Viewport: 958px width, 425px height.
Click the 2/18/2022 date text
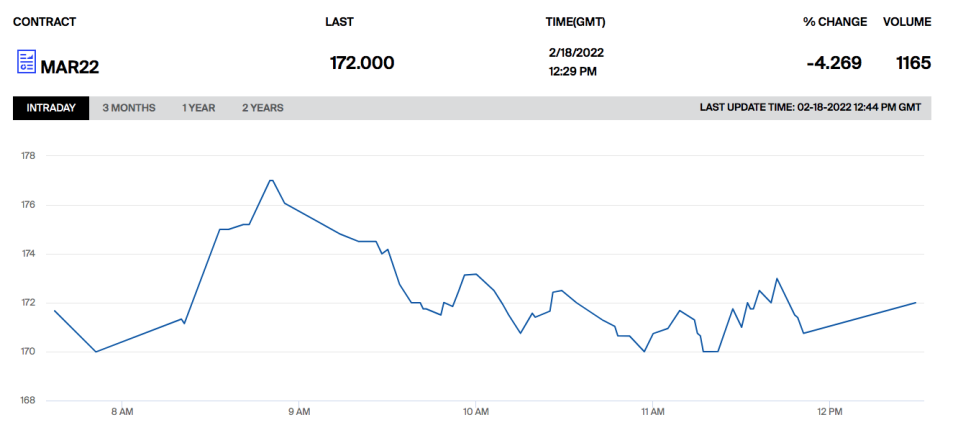pyautogui.click(x=576, y=52)
